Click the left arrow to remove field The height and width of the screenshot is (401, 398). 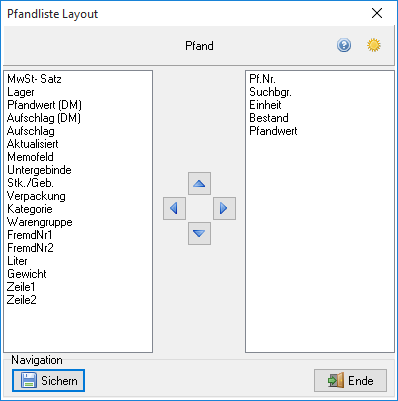[x=174, y=208]
